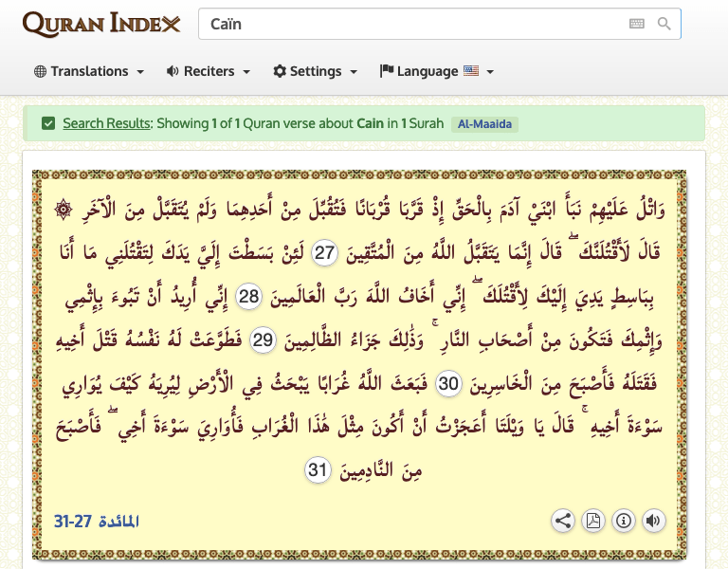This screenshot has height=569, width=728.
Task: Export verses using the PDF icon
Action: (x=593, y=521)
